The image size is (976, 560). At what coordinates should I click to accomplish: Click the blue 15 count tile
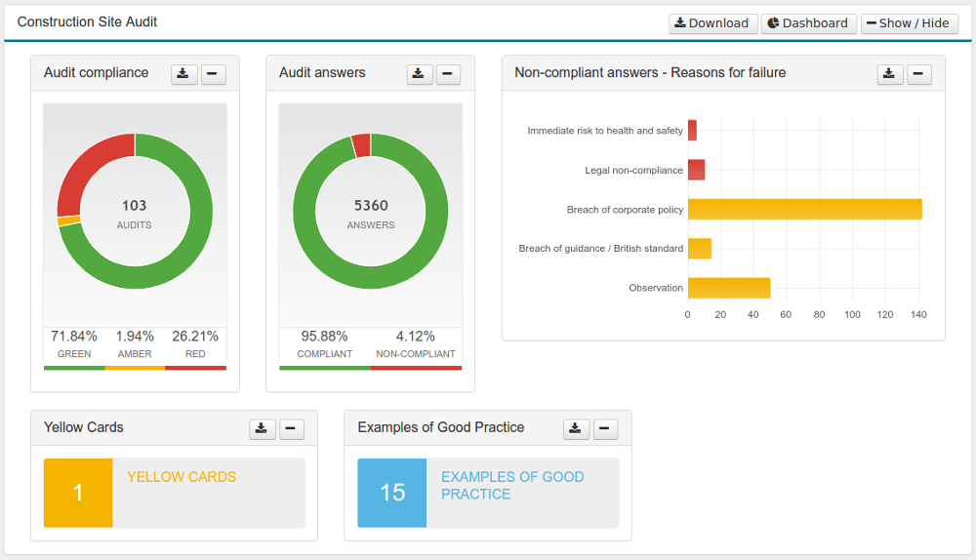click(x=392, y=493)
